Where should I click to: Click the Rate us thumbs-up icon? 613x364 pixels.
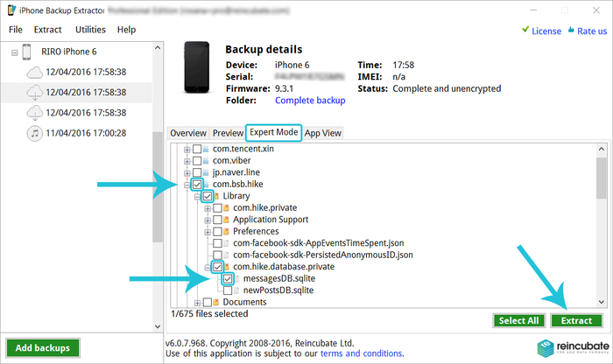[571, 30]
